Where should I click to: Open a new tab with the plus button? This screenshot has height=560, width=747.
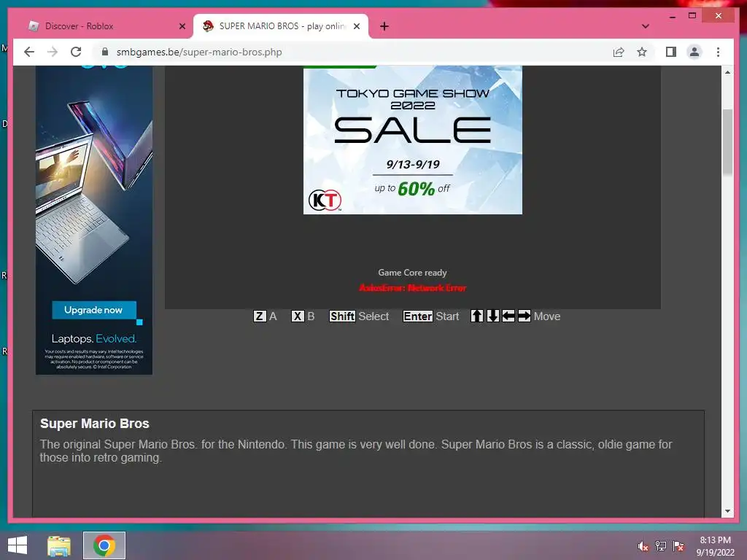point(384,26)
